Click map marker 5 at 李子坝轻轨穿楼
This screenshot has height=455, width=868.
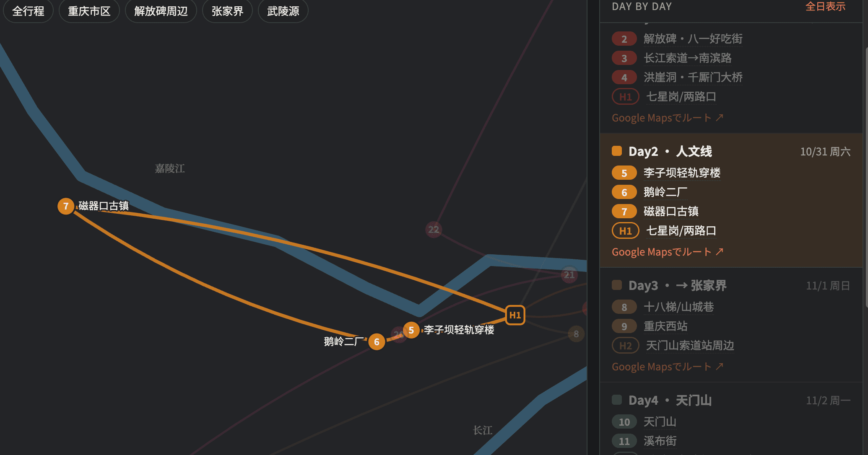[411, 330]
